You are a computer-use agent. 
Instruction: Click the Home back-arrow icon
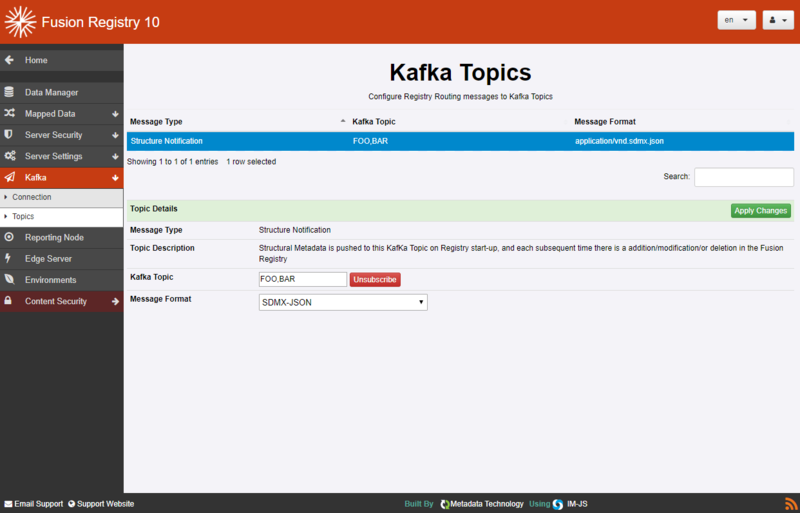(x=9, y=60)
